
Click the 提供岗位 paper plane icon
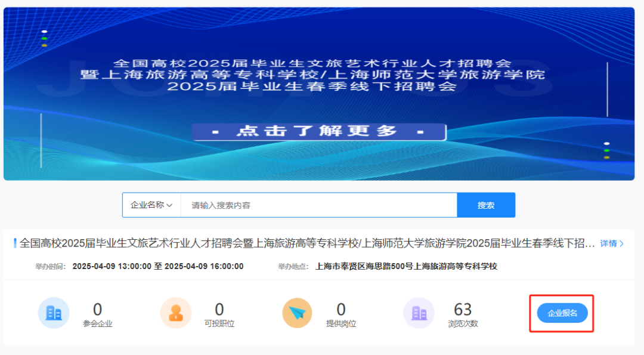click(x=298, y=313)
